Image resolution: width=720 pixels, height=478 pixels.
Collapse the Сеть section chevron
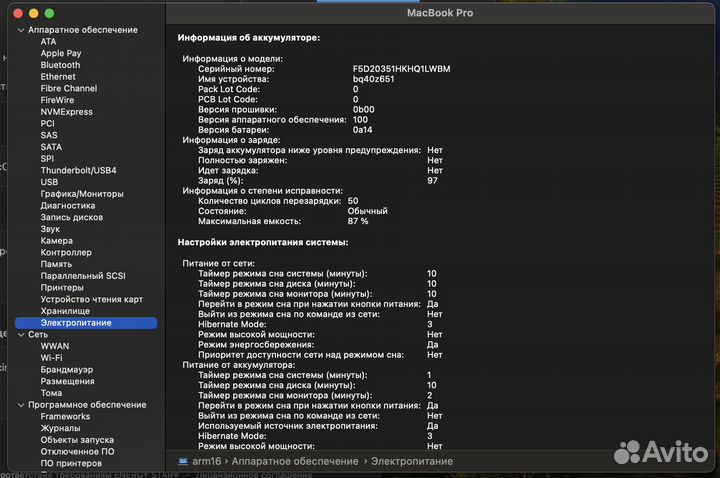click(21, 335)
